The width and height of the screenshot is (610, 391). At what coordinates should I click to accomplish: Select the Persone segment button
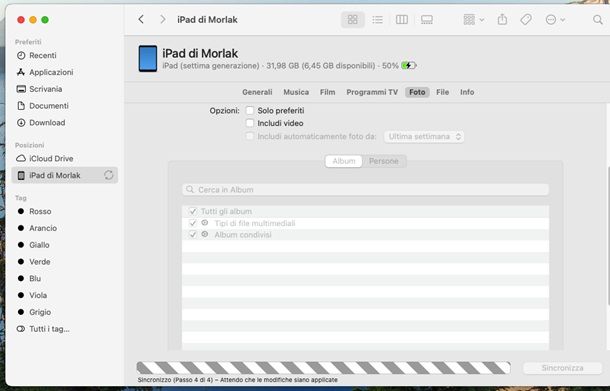click(384, 161)
